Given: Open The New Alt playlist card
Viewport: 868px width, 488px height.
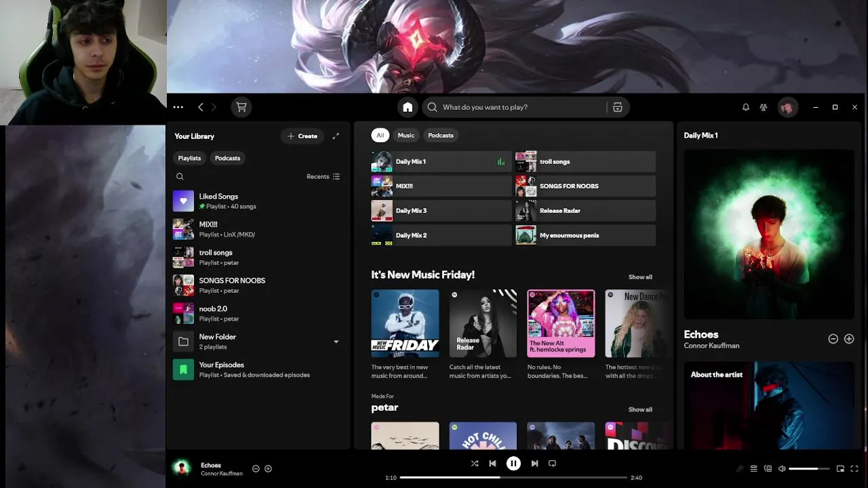Looking at the screenshot, I should point(561,335).
